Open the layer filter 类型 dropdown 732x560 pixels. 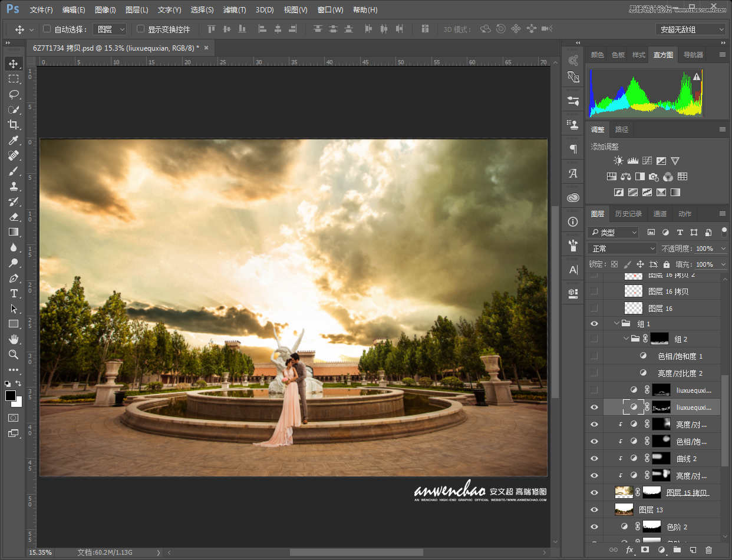coord(613,232)
